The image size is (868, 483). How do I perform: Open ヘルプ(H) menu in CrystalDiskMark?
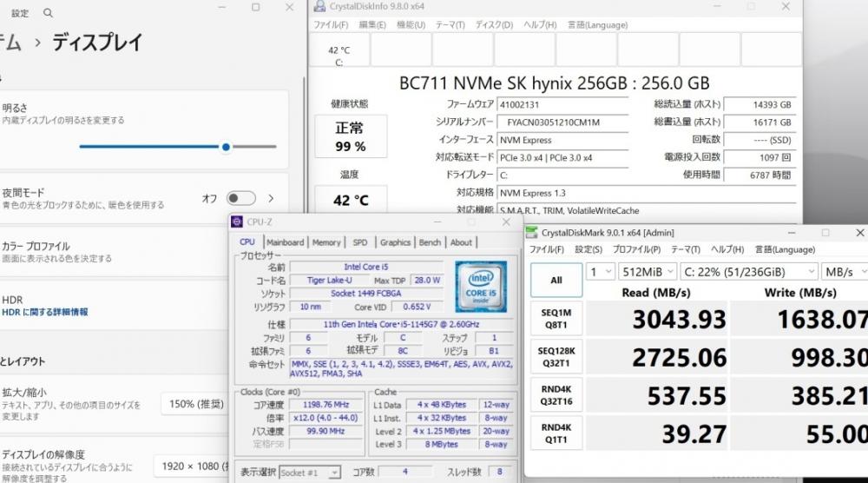727,250
